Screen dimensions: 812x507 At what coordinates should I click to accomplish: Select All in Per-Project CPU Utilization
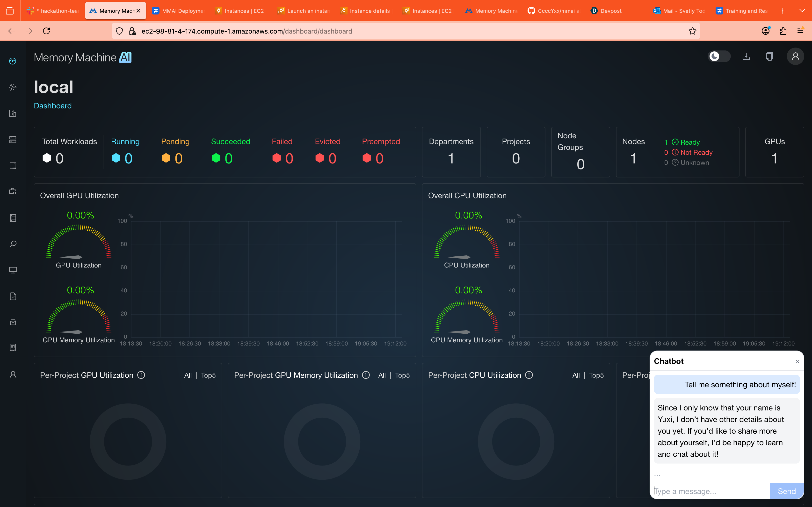tap(576, 375)
